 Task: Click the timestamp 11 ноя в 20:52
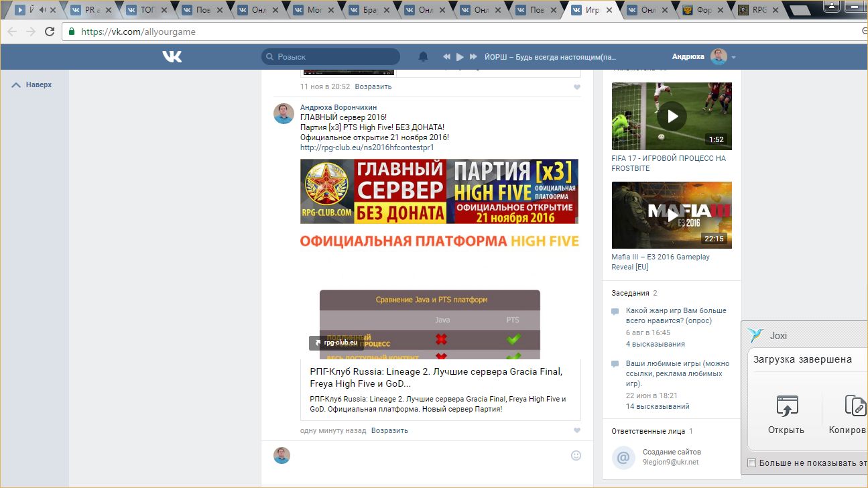pyautogui.click(x=325, y=86)
